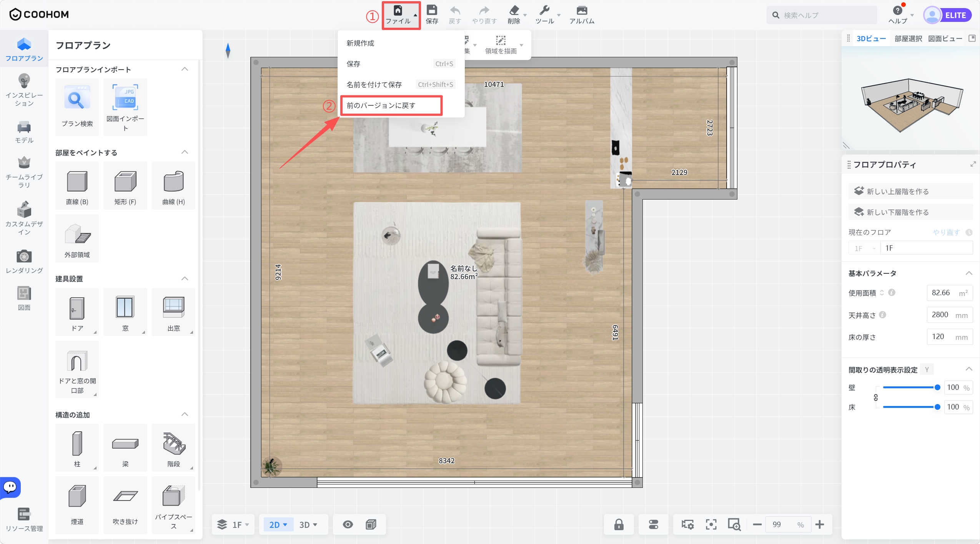Viewport: 980px width, 544px height.
Task: Adjust the 床 transparency slider
Action: [x=912, y=407]
